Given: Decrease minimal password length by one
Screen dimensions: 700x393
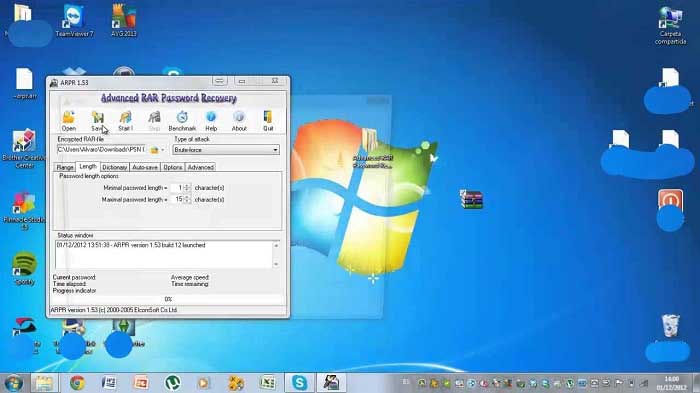Looking at the screenshot, I should 187,190.
